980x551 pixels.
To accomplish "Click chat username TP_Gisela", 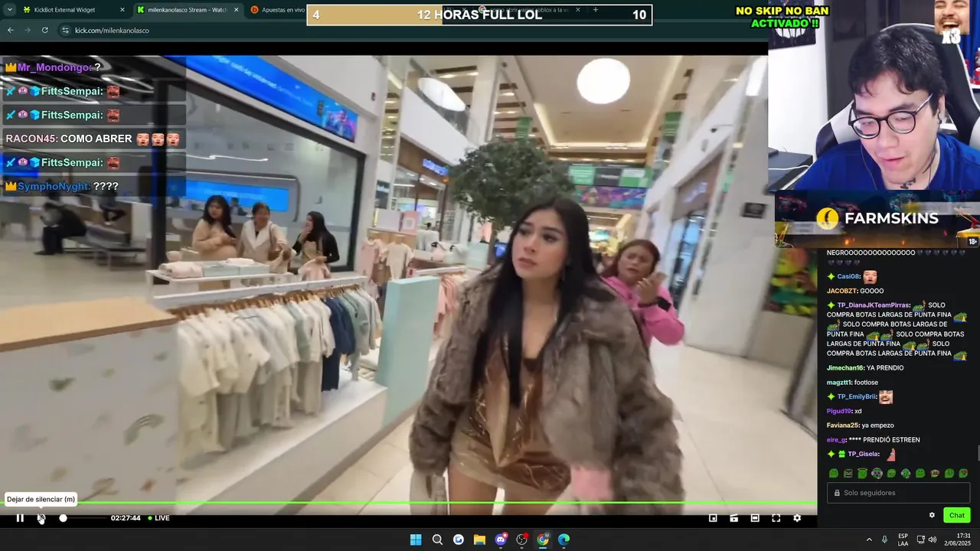I will pos(864,455).
